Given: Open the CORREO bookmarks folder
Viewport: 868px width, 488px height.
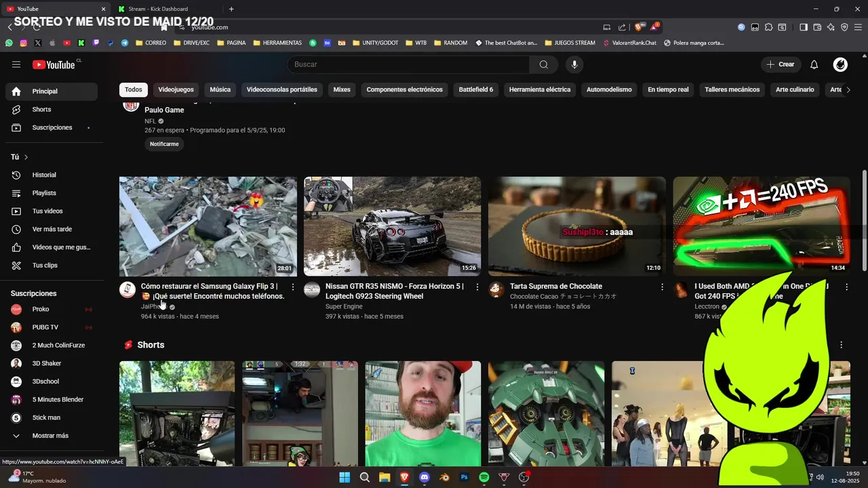Looking at the screenshot, I should tap(151, 43).
